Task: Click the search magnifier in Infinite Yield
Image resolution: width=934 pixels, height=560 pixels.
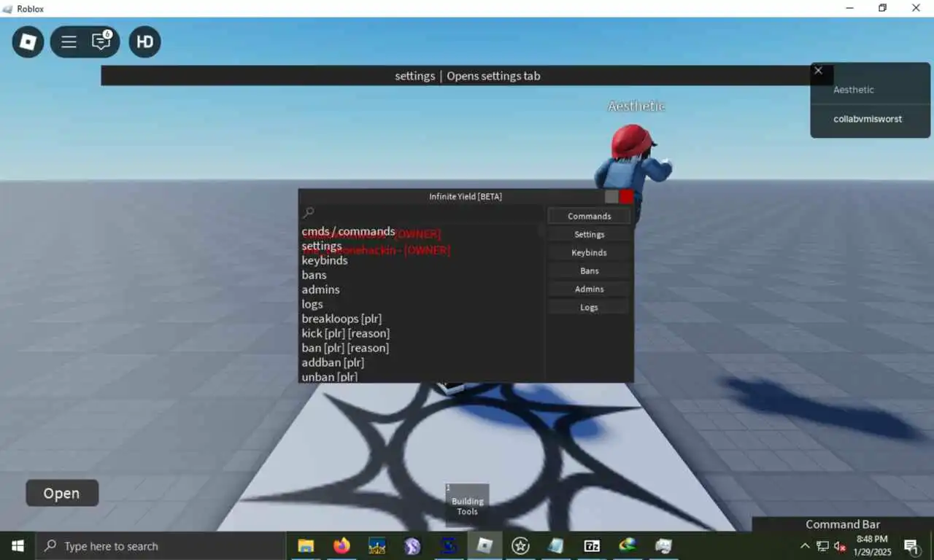Action: click(309, 212)
